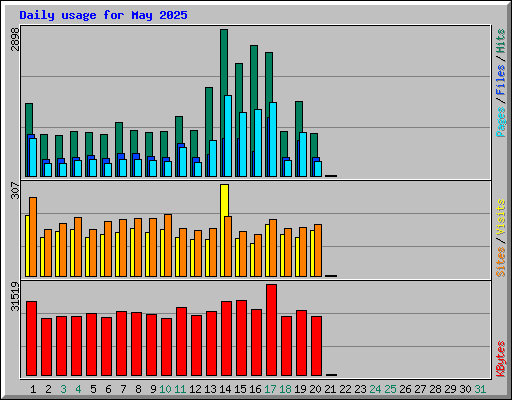Select day 30 on the date axis
The image size is (512, 400).
click(x=465, y=389)
